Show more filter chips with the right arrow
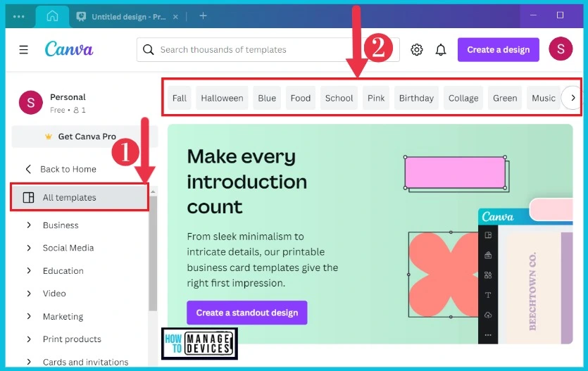Image resolution: width=588 pixels, height=371 pixels. click(573, 98)
